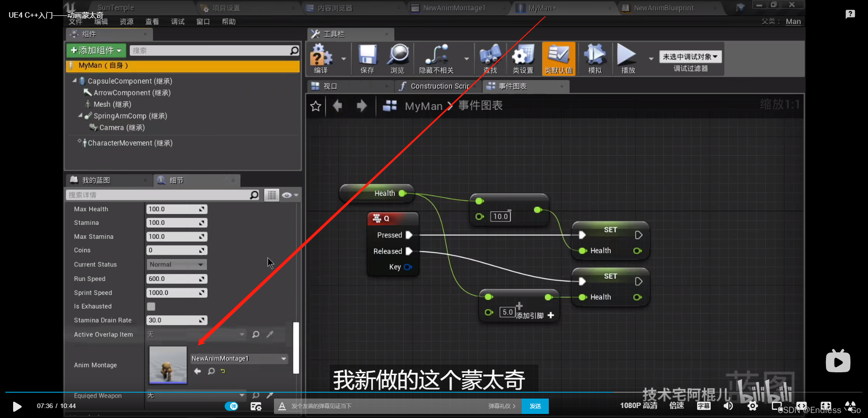Click the video progress bar

click(434, 392)
